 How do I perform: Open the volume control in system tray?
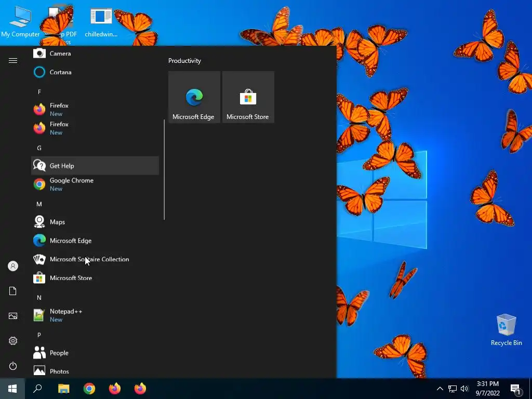click(x=464, y=389)
